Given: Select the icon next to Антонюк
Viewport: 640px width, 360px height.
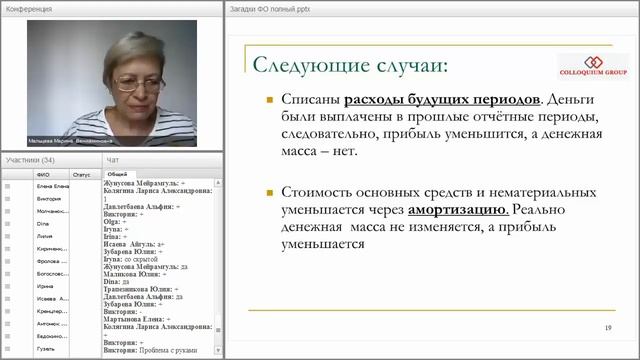Looking at the screenshot, I should pos(7,324).
